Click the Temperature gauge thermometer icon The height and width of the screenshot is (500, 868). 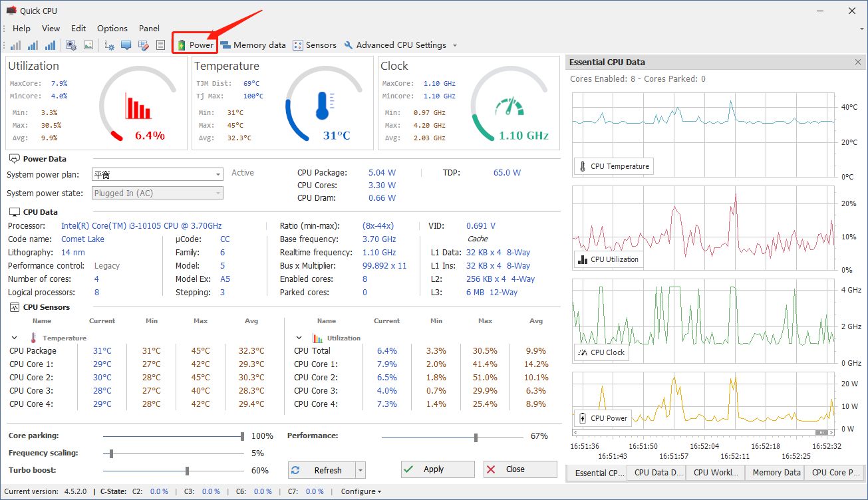pyautogui.click(x=325, y=106)
